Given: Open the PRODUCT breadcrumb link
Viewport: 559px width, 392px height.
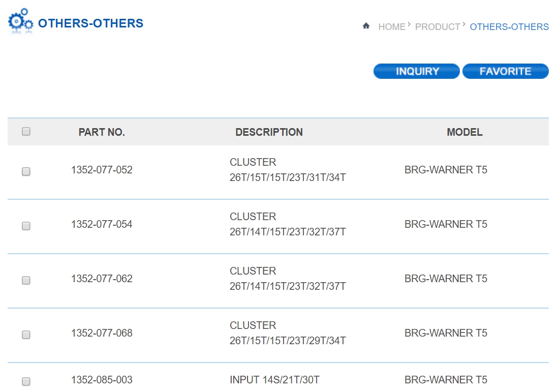Looking at the screenshot, I should pos(438,27).
